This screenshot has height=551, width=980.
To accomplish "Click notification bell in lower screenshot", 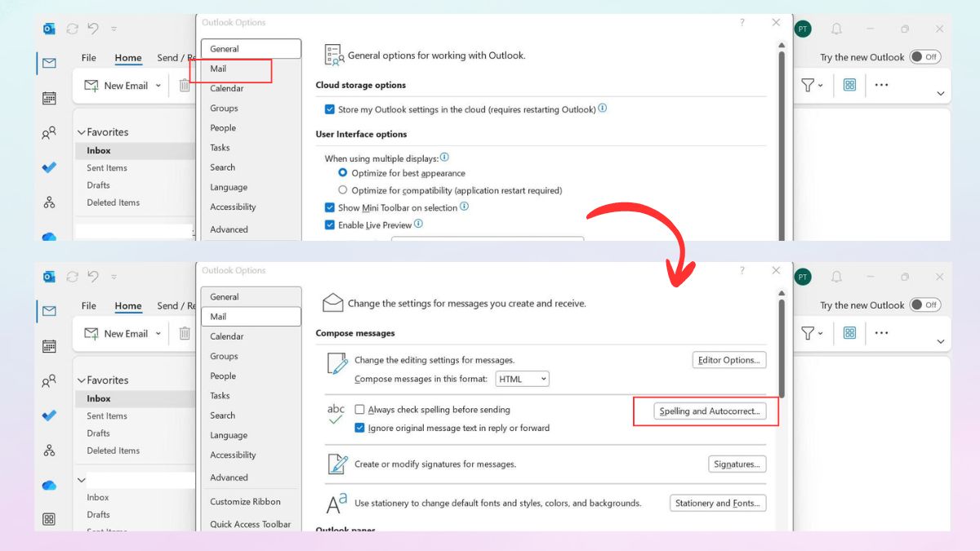I will [x=836, y=277].
